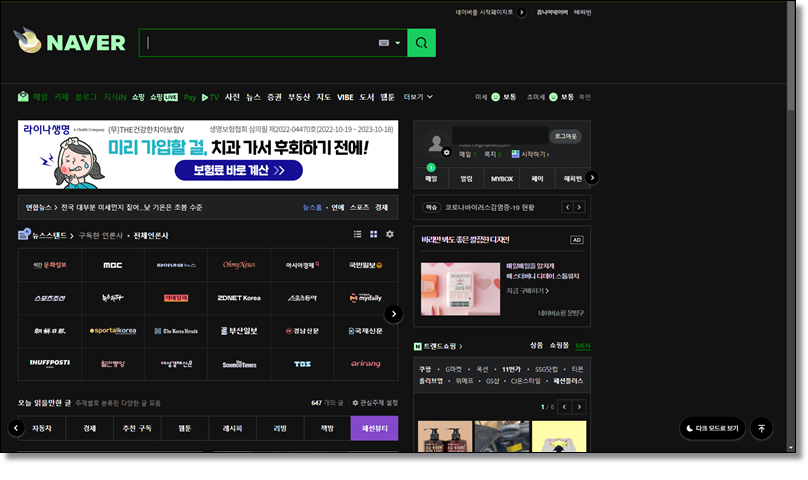Image resolution: width=808 pixels, height=480 pixels.
Task: Show more account shortcuts with right arrow
Action: (592, 177)
